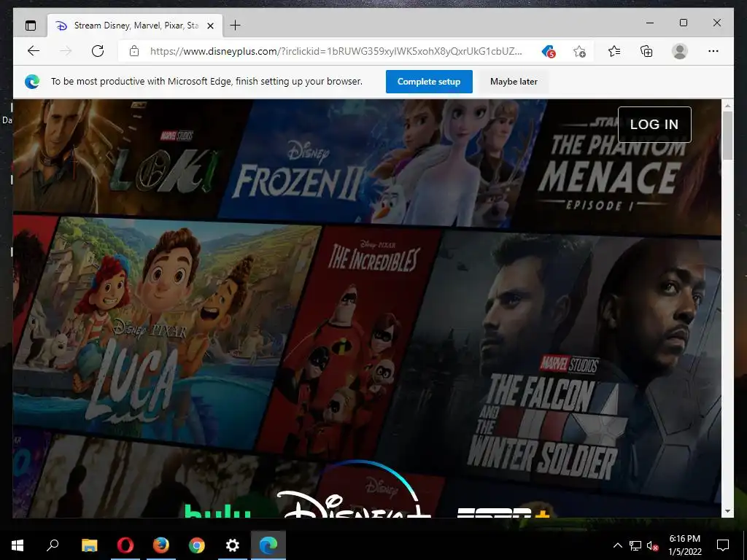Open the Collections panel
The width and height of the screenshot is (747, 560).
click(x=646, y=51)
